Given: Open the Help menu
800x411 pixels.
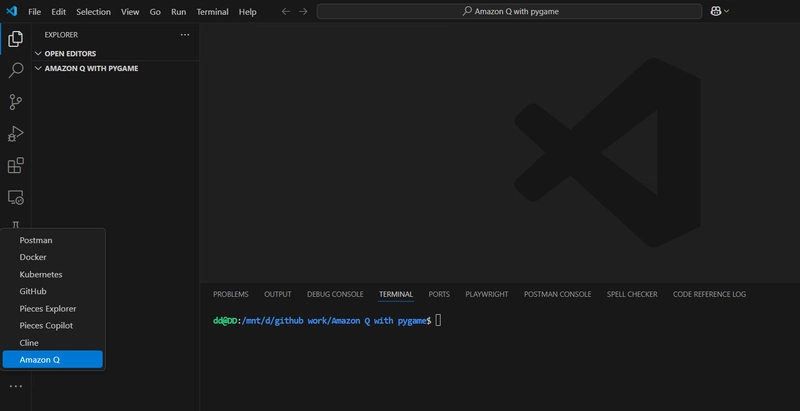Looking at the screenshot, I should tap(247, 12).
